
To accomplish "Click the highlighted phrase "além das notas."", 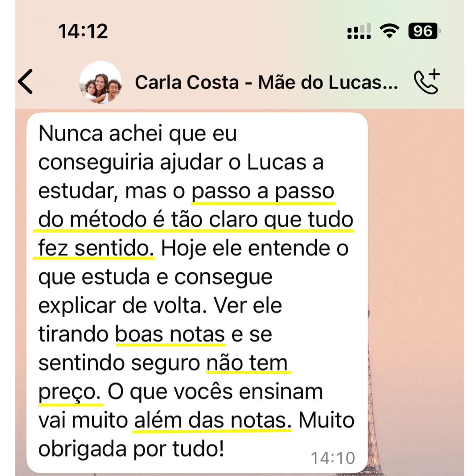I will click(x=212, y=420).
